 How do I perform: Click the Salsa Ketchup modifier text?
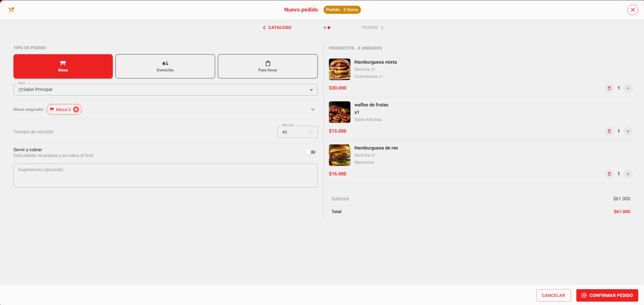click(x=368, y=120)
